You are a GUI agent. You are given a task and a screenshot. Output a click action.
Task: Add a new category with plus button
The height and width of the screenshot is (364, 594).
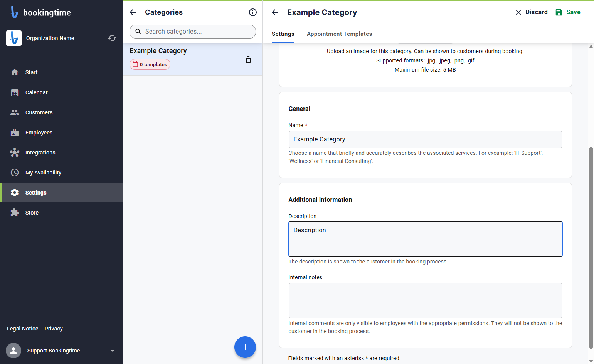(x=245, y=347)
